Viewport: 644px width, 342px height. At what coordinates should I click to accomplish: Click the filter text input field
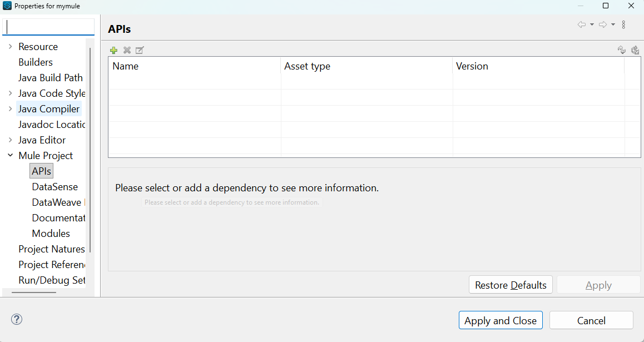[x=49, y=27]
